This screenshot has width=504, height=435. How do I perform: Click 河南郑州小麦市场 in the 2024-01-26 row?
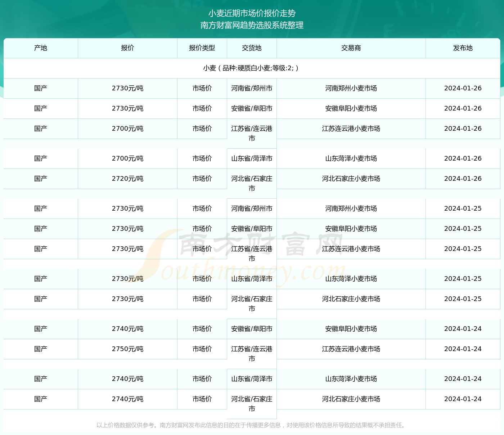point(351,88)
